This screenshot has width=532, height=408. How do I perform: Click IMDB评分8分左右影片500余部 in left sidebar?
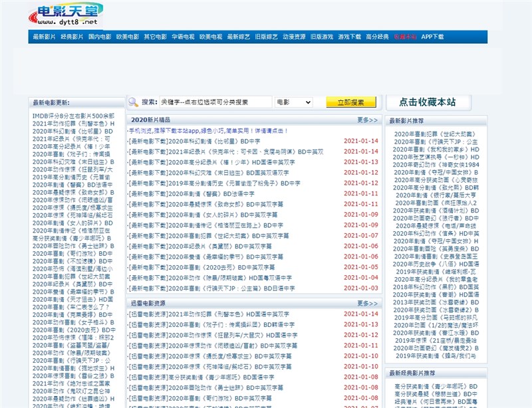[x=73, y=116]
